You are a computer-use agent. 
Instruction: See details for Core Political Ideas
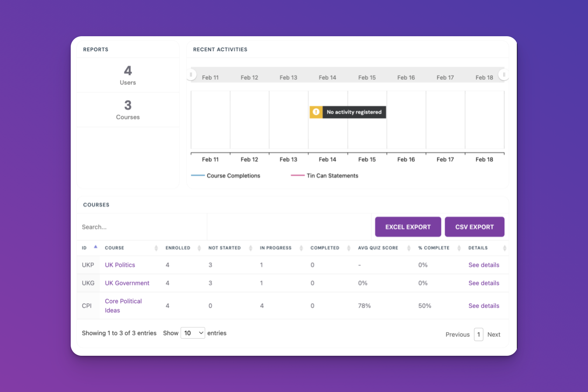[484, 306]
